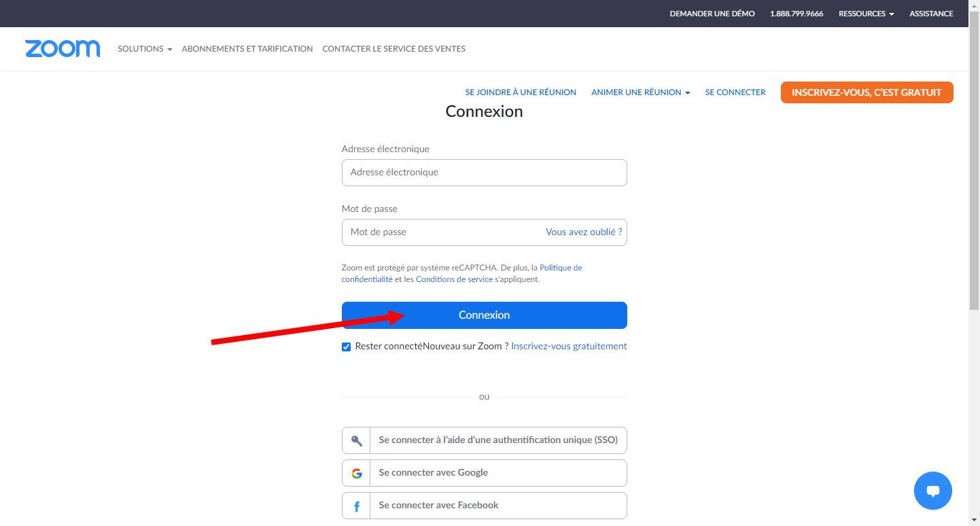Click the Google logo icon
The image size is (980, 526).
356,473
